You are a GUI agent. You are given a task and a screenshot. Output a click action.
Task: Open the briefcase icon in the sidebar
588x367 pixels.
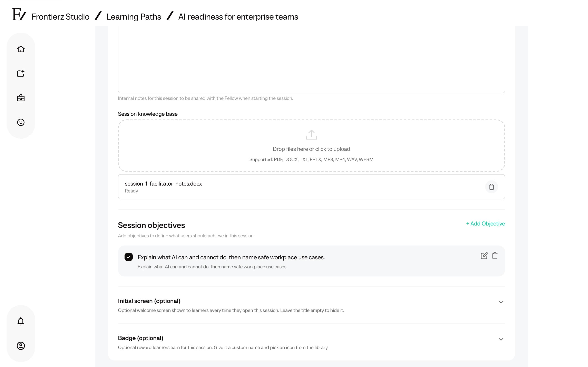(x=21, y=98)
